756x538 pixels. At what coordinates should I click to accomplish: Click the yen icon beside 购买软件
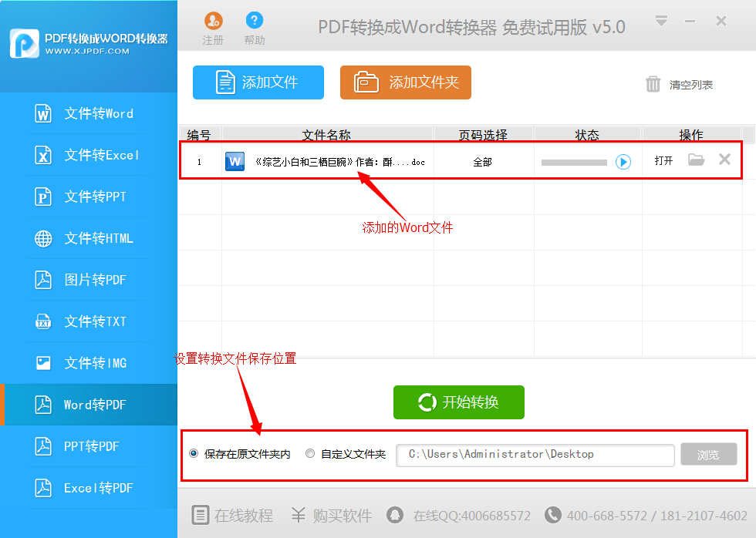(x=298, y=515)
